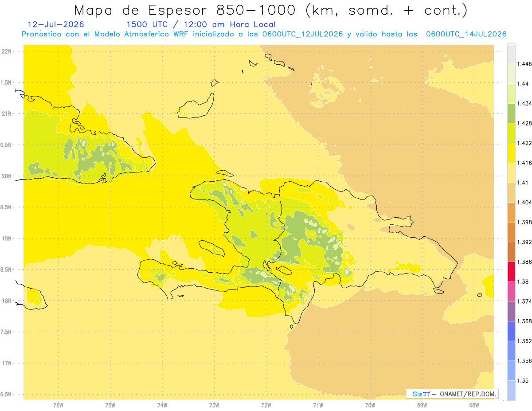Viewport: 532px width, 411px height.
Task: Pick the olive green swatch between 1.428 and 1.434
Action: pyautogui.click(x=511, y=113)
